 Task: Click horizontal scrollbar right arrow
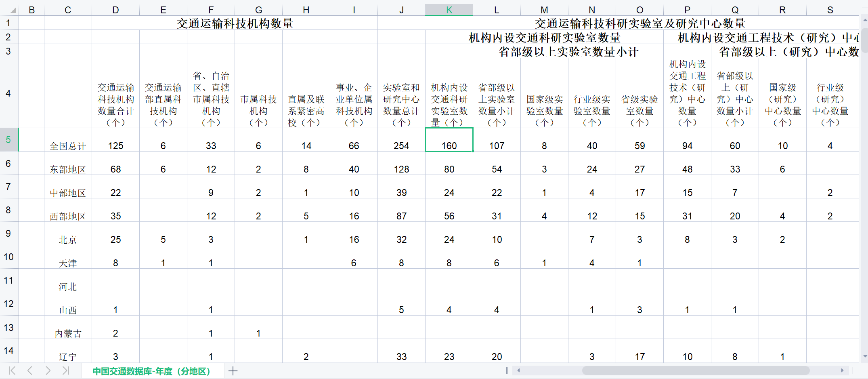pos(842,371)
